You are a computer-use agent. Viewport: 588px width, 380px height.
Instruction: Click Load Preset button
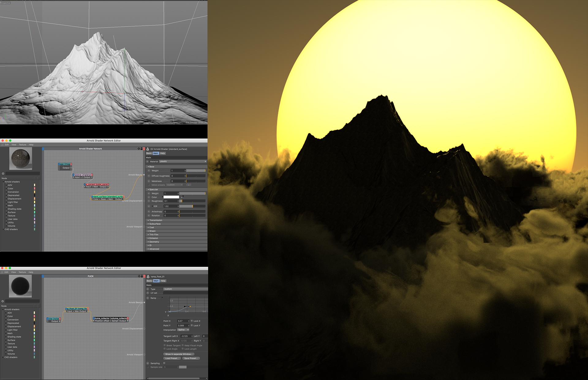[172, 358]
